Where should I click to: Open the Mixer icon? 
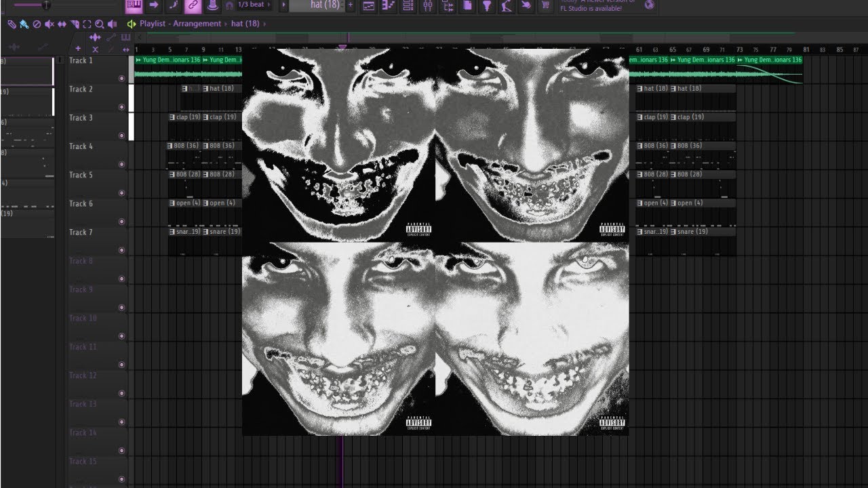pos(428,5)
